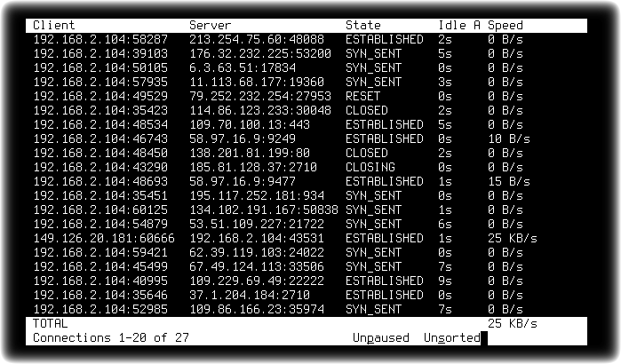Click the 9s idle value
The width and height of the screenshot is (621, 364).
(445, 281)
